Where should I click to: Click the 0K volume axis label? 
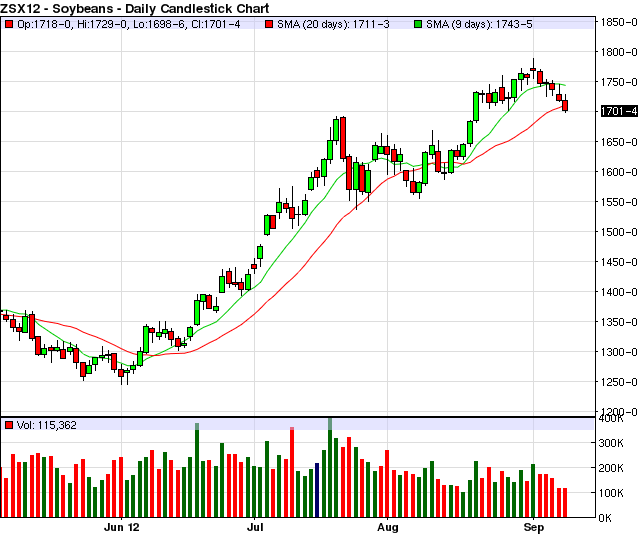(605, 518)
